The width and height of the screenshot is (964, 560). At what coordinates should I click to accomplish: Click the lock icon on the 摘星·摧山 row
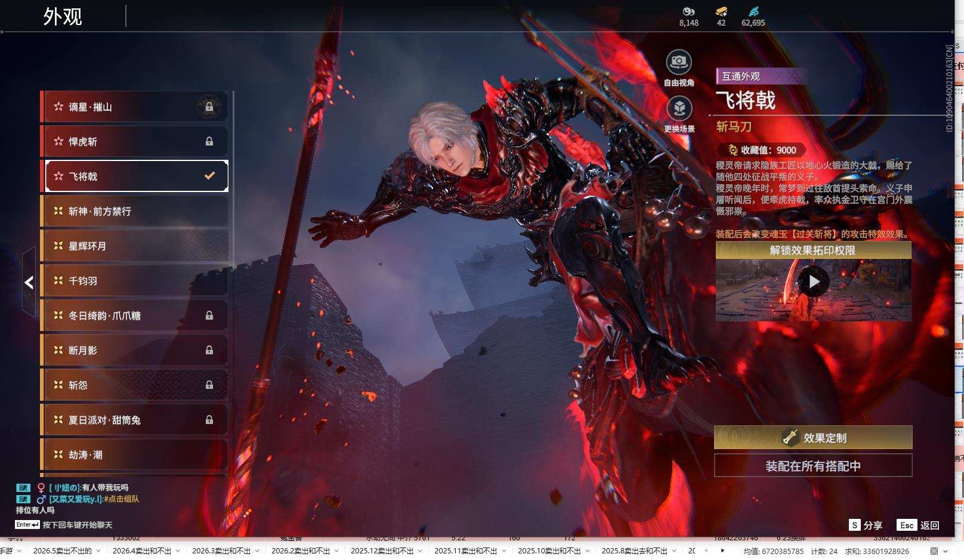[209, 107]
